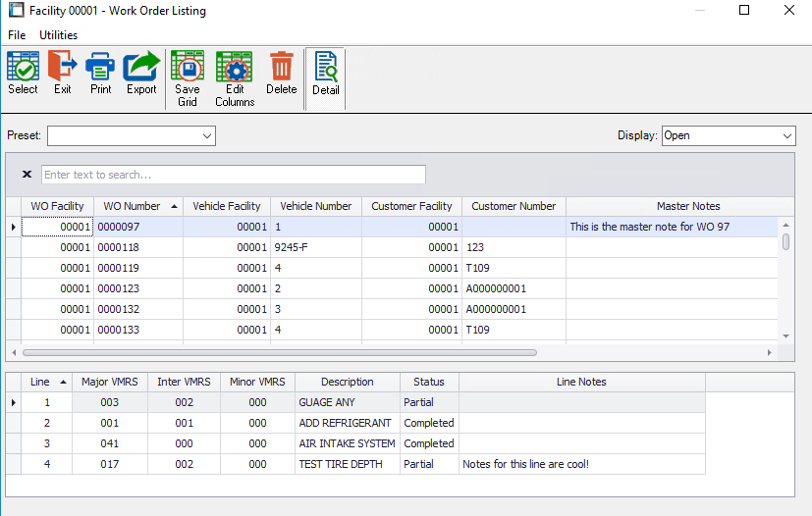812x516 pixels.
Task: Select the TEST TIRE DEPTH line
Action: tap(346, 464)
